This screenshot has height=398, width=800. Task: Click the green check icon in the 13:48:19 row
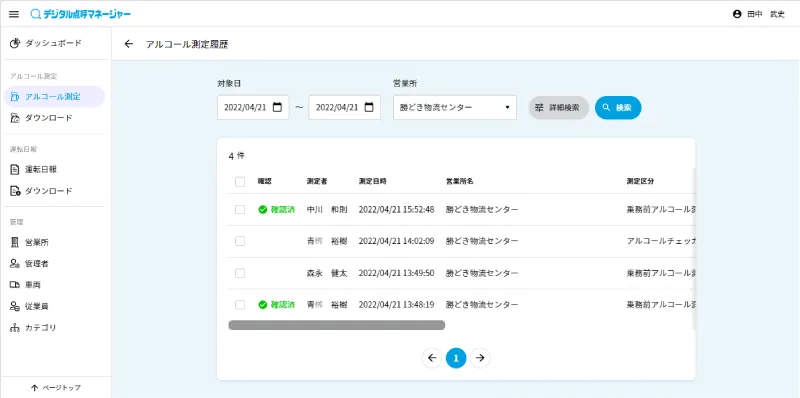click(263, 305)
